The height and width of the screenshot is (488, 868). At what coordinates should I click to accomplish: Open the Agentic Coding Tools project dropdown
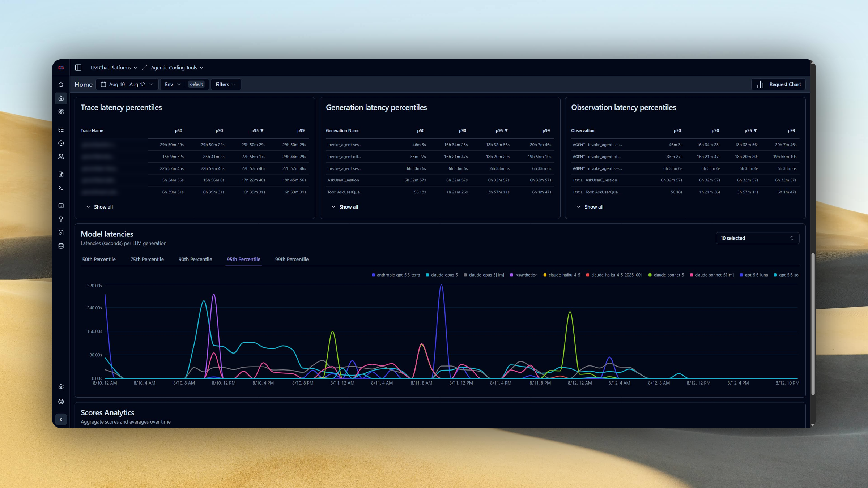click(177, 68)
